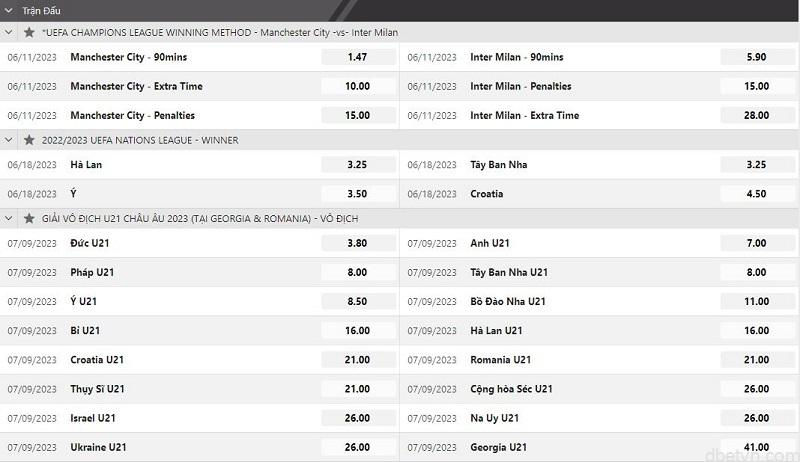
Task: Click the Israel U21 team name
Action: pyautogui.click(x=93, y=418)
